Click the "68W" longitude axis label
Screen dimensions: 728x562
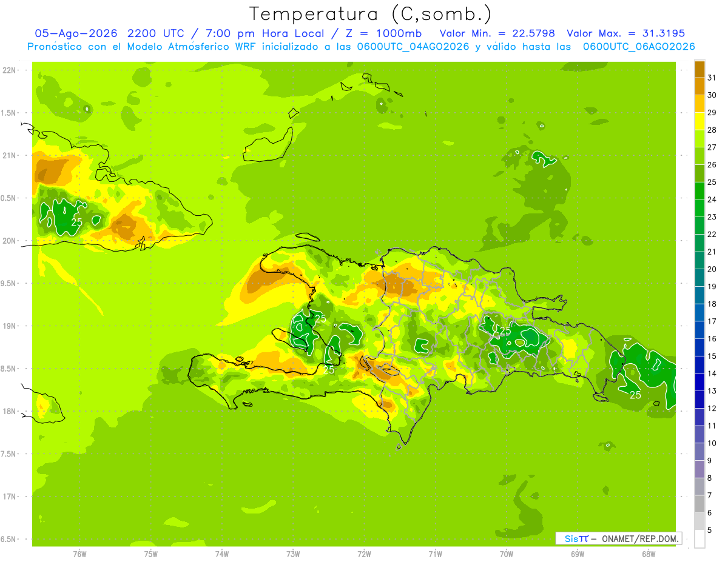[x=649, y=554]
